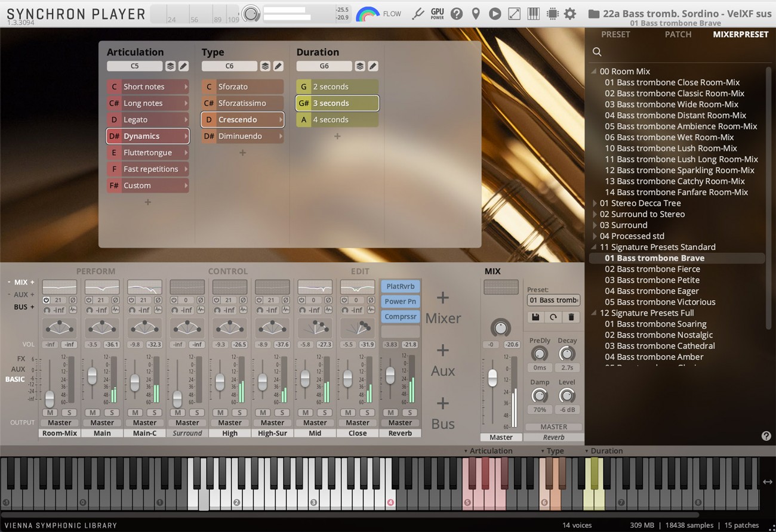The image size is (776, 532).
Task: Open the Room-Mix Master output dropdown
Action: pos(60,423)
